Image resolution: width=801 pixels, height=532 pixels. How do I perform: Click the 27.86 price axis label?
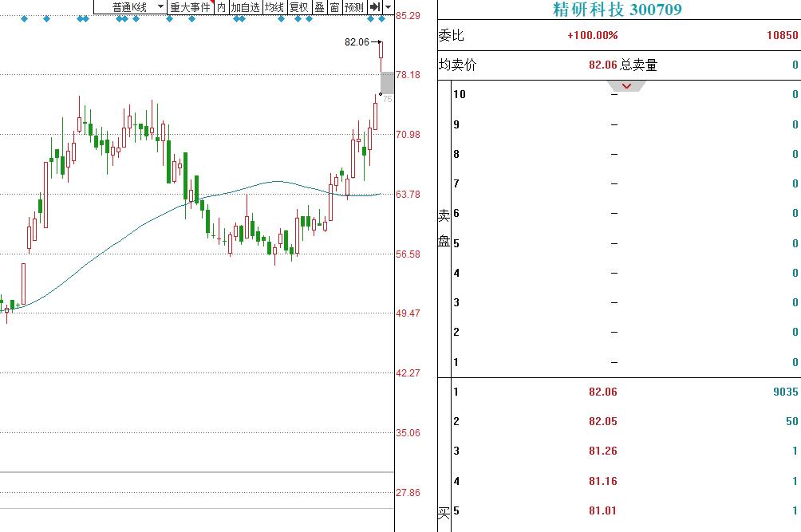(408, 493)
